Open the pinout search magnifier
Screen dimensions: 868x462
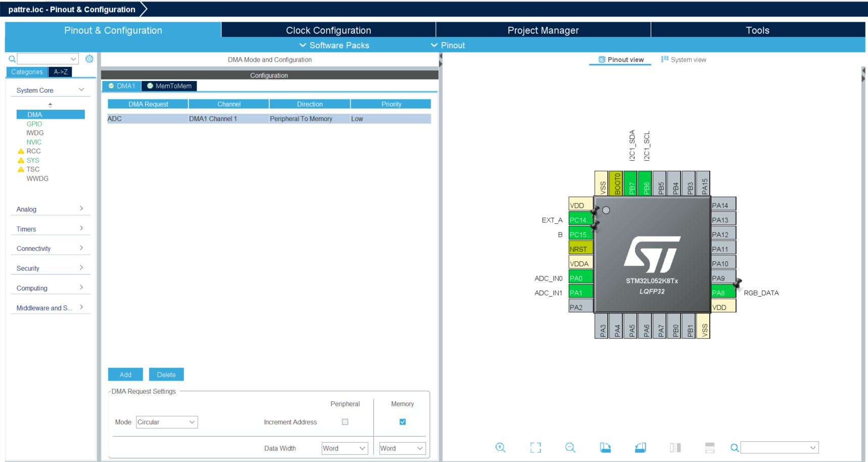point(734,447)
